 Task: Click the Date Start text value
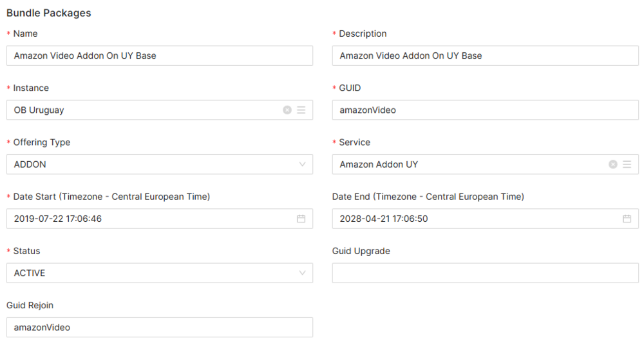pyautogui.click(x=58, y=219)
